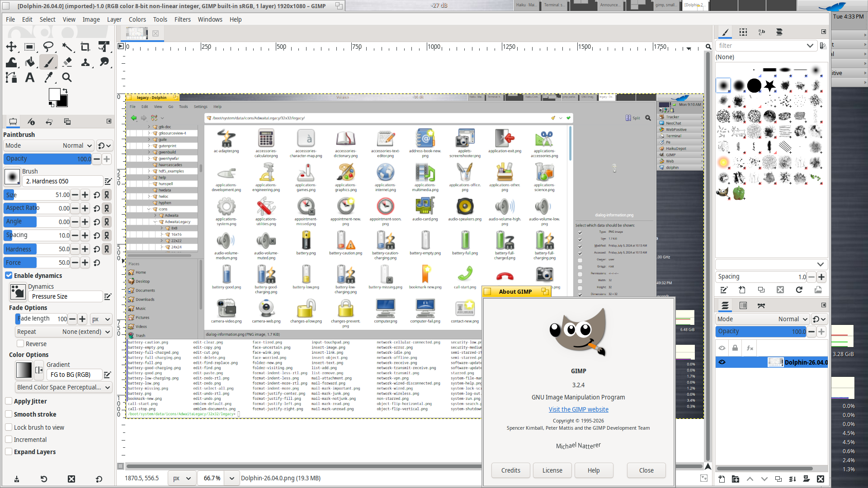Switch to the Channels tab in layers dock
Viewport: 868px width, 488px height.
[x=743, y=305]
